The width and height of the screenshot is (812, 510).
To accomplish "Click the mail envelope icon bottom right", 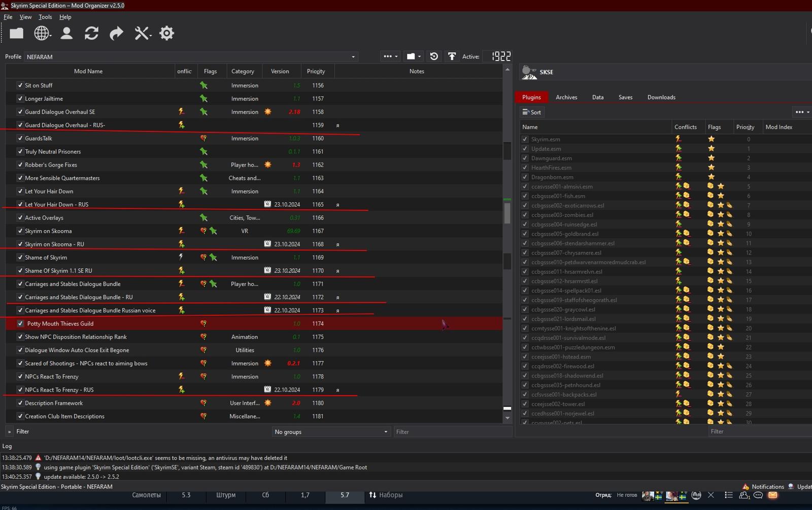I will (772, 495).
